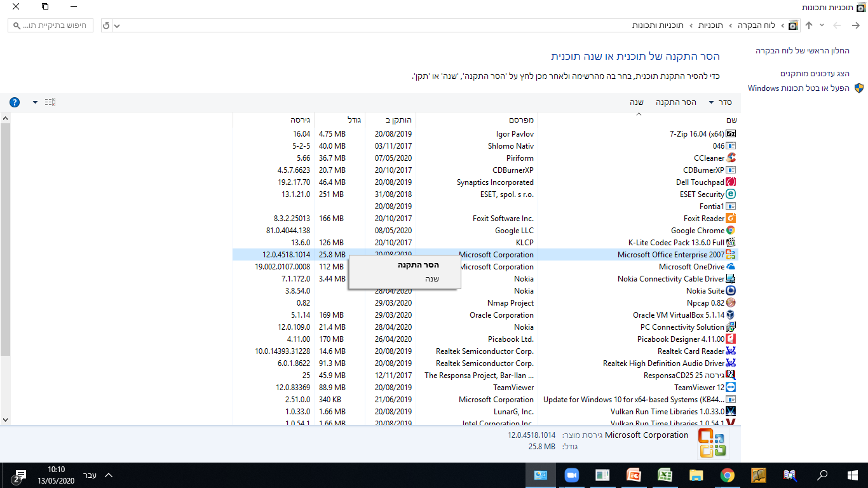This screenshot has height=488, width=868.
Task: Click the taskbar search magnifier icon
Action: pos(822,475)
